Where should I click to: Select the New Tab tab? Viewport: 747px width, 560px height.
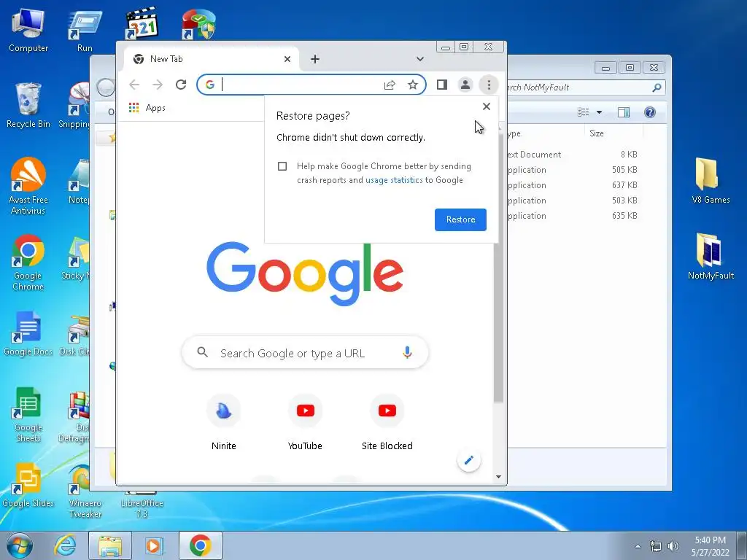click(x=211, y=59)
